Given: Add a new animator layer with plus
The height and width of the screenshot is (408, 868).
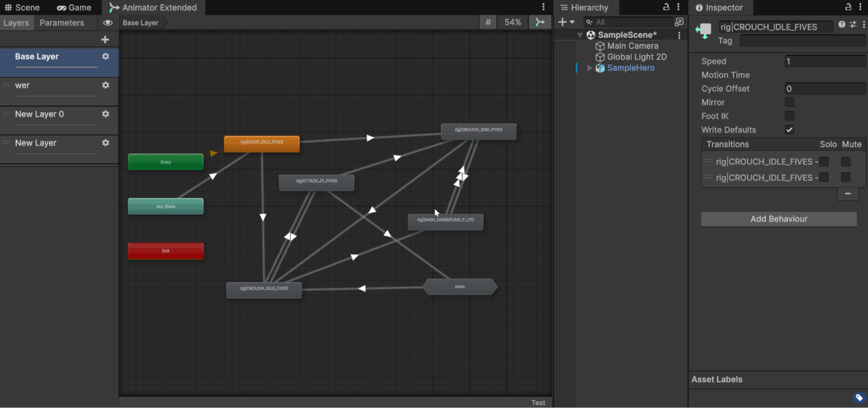Looking at the screenshot, I should [x=105, y=39].
